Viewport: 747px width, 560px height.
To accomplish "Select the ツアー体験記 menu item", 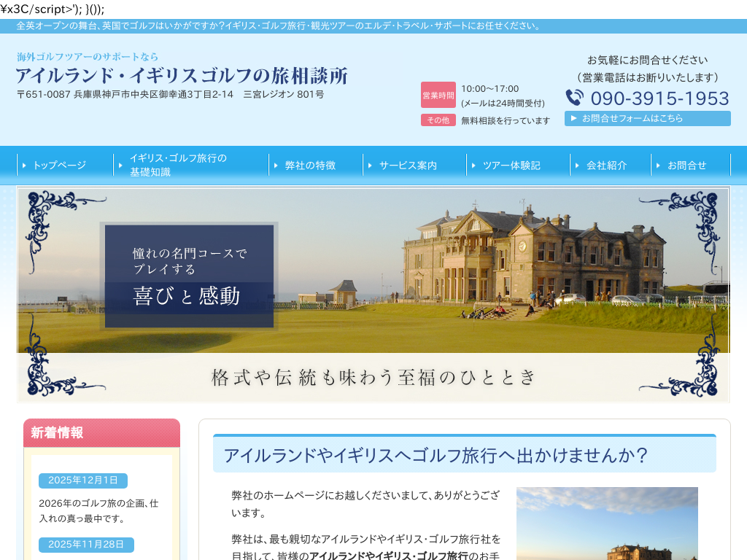I will [x=511, y=165].
